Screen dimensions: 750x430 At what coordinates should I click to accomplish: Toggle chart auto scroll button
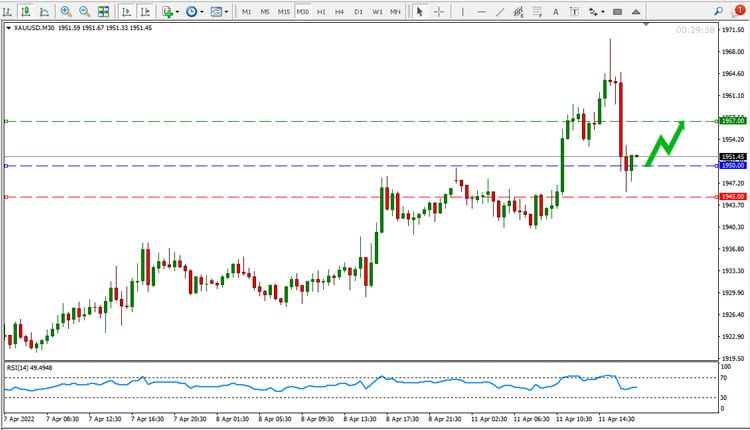126,11
